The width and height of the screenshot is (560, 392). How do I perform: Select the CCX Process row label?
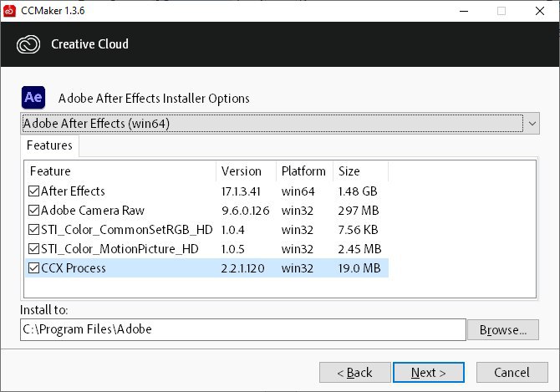pos(74,268)
